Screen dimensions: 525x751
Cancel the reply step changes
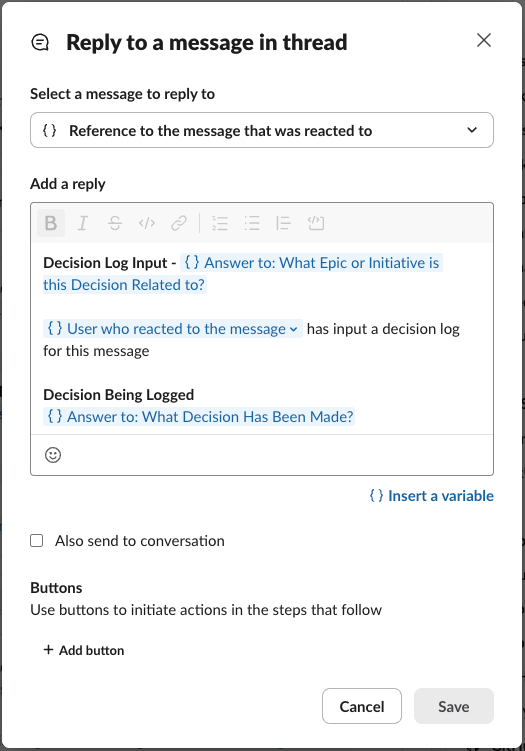pos(362,706)
